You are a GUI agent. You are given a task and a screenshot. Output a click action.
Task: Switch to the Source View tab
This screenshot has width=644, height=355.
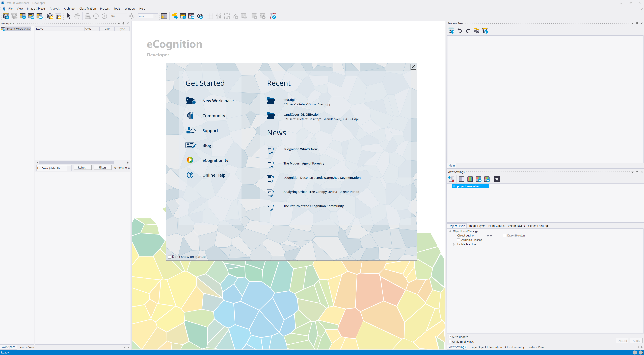[x=26, y=347]
